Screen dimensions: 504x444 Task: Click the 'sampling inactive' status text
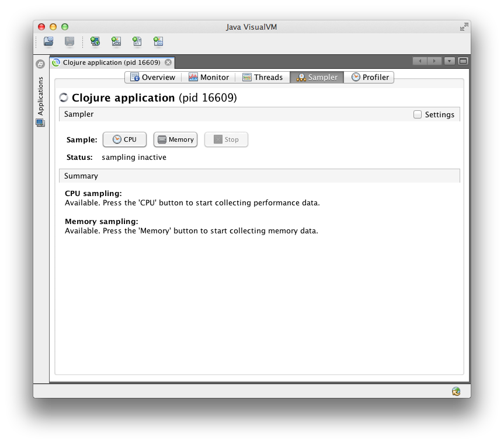pos(134,158)
